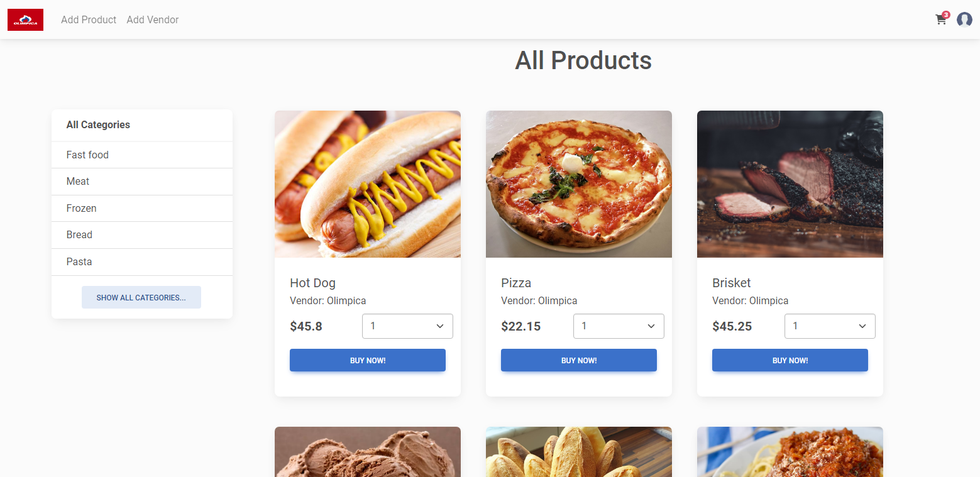Open the Add Product page

pyautogui.click(x=89, y=19)
